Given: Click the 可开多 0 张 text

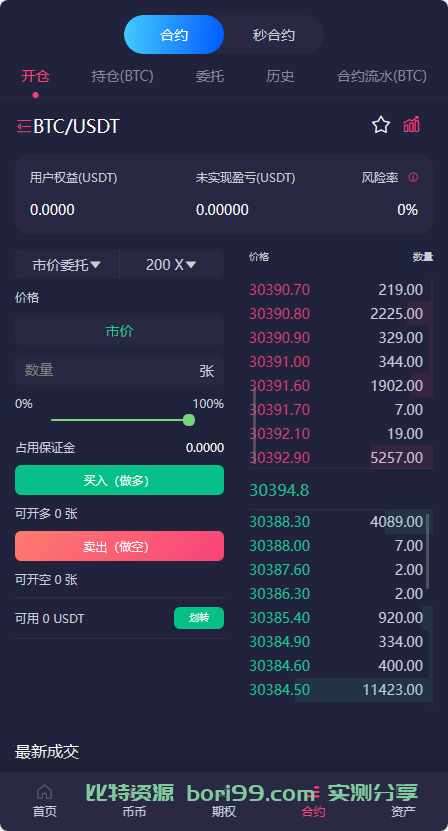Looking at the screenshot, I should point(46,514).
